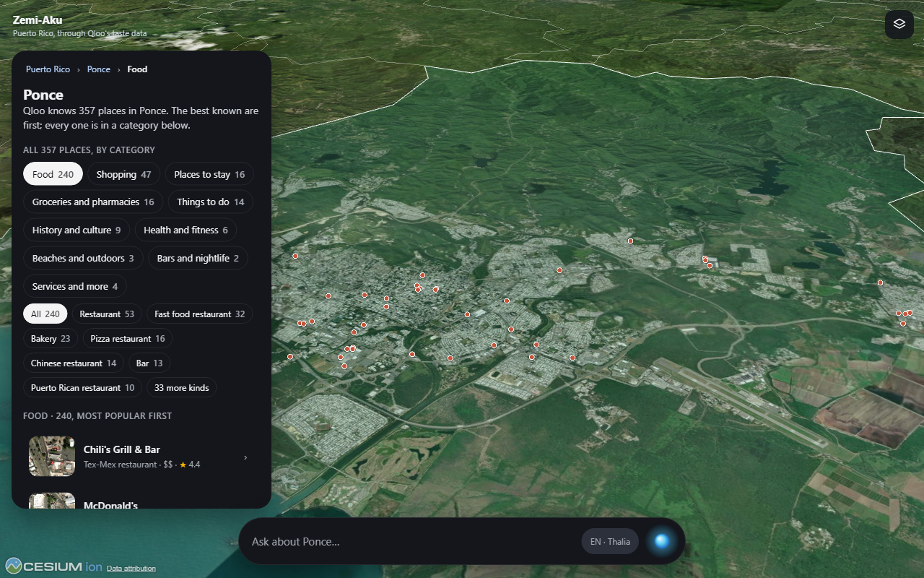Expand Chili's Grill & Bar chevron
The image size is (924, 578).
coord(245,457)
